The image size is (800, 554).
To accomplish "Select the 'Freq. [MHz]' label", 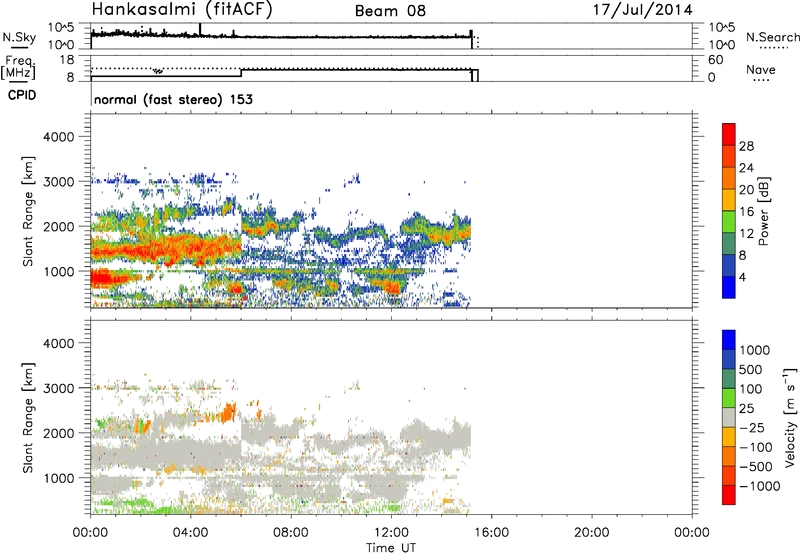I will (18, 67).
